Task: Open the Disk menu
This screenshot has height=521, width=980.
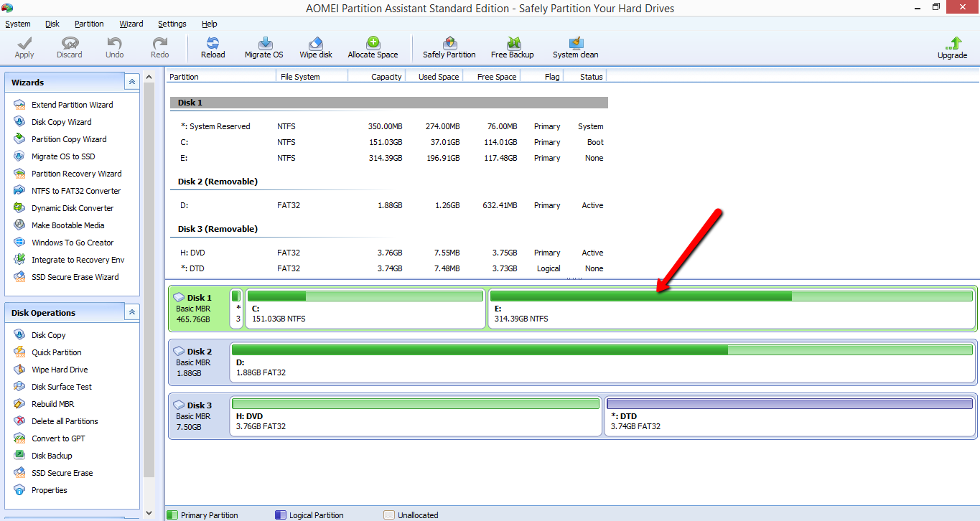Action: [52, 24]
